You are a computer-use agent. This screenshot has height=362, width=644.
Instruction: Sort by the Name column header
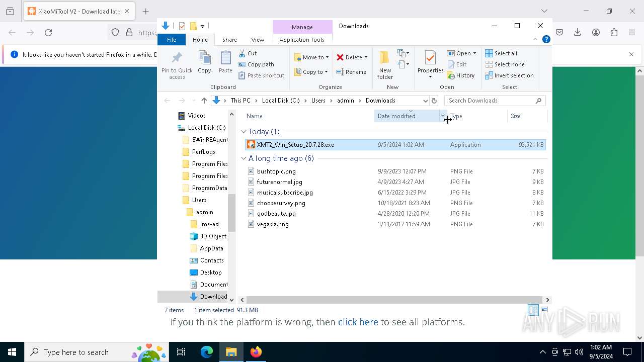[x=255, y=116]
